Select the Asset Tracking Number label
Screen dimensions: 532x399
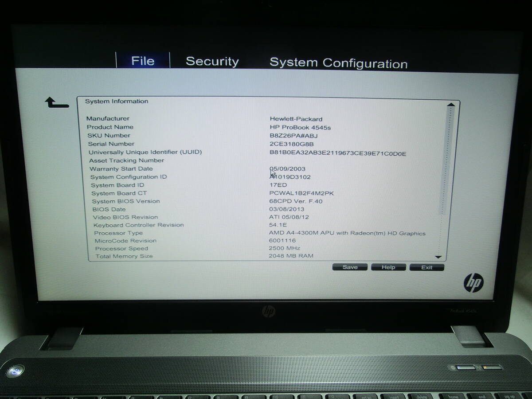(x=126, y=160)
